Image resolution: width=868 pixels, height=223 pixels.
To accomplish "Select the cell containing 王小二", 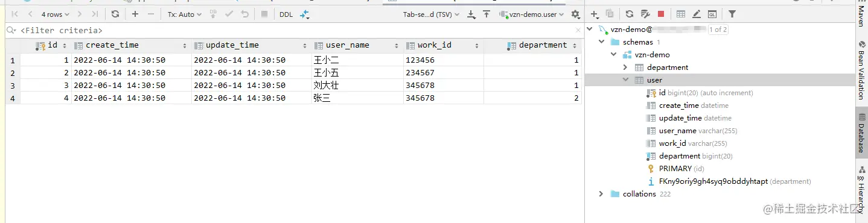I will 357,60.
